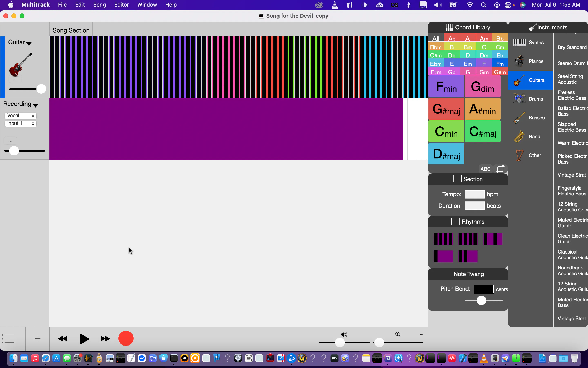Click the zoom minus icon
This screenshot has width=588, height=368.
[x=375, y=334]
